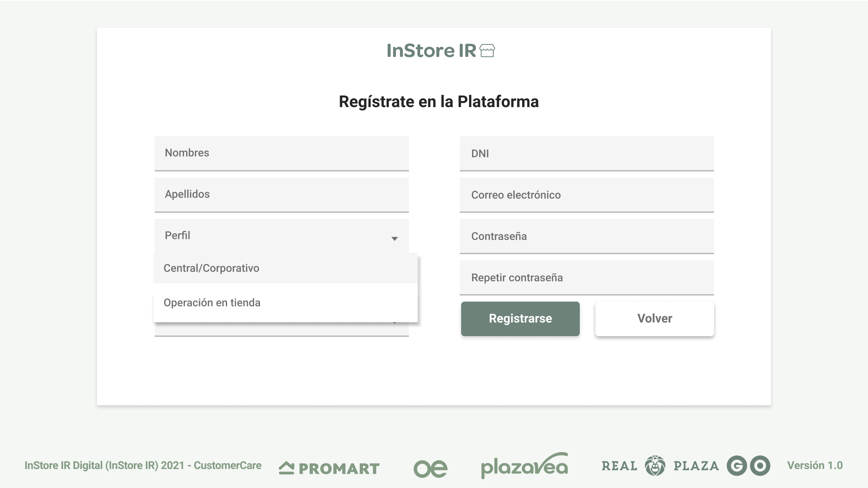Open the Perfil dropdown arrow

pyautogui.click(x=394, y=239)
